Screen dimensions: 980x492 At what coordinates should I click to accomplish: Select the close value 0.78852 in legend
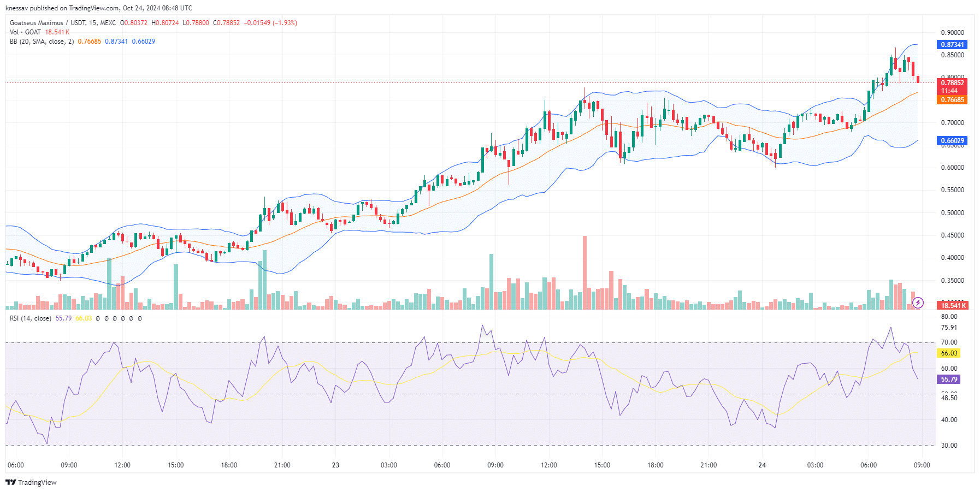pos(226,23)
